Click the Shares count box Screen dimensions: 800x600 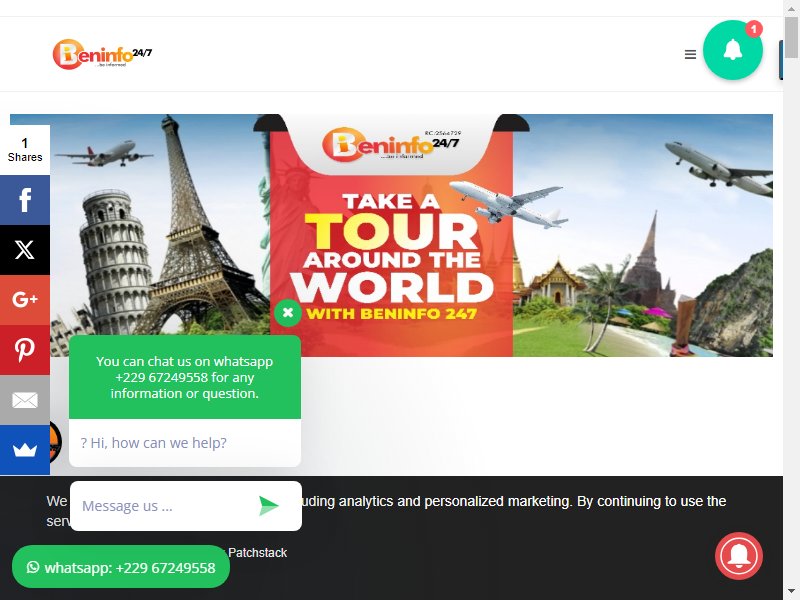coord(25,150)
